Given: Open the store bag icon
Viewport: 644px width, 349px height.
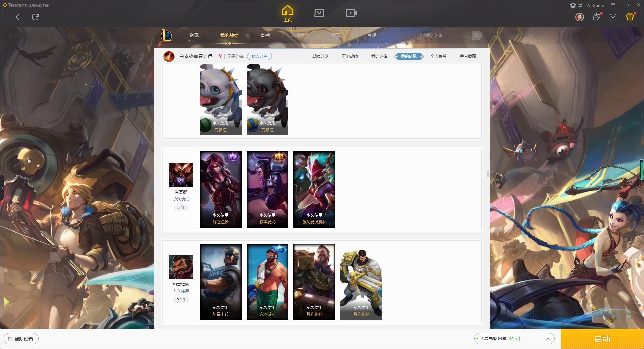Looking at the screenshot, I should click(x=319, y=13).
